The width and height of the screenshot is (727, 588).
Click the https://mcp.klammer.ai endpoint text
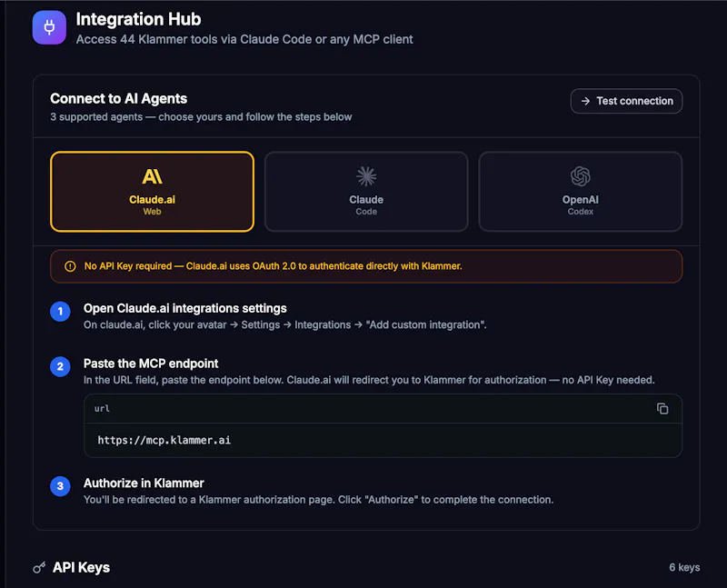pos(164,440)
